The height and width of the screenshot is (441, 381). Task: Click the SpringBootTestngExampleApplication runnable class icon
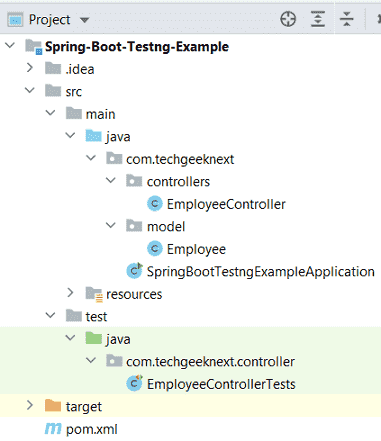click(x=135, y=271)
